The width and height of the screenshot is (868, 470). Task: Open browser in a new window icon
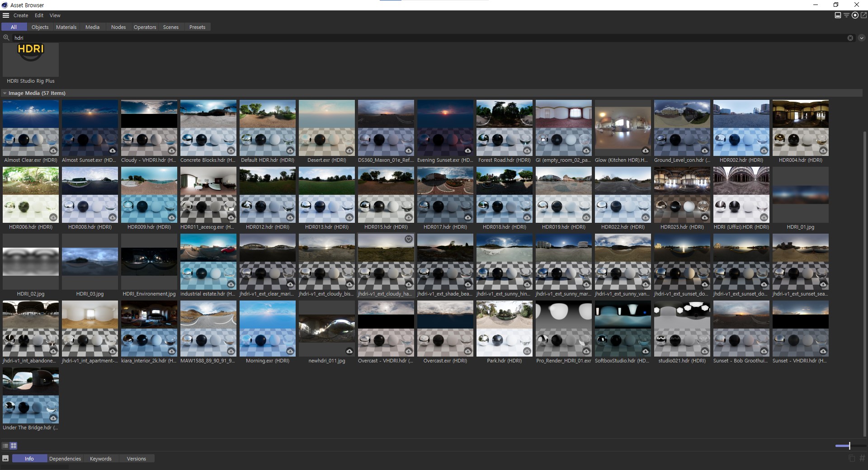tap(863, 15)
